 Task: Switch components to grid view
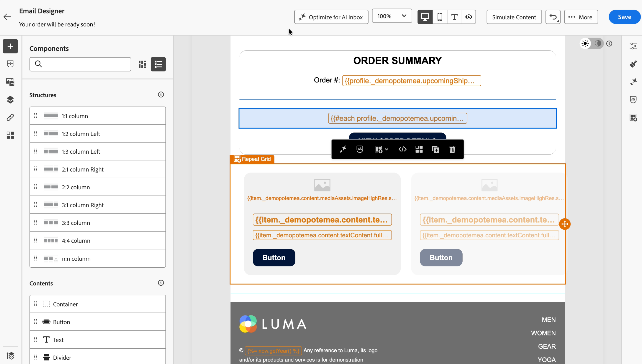coord(142,64)
